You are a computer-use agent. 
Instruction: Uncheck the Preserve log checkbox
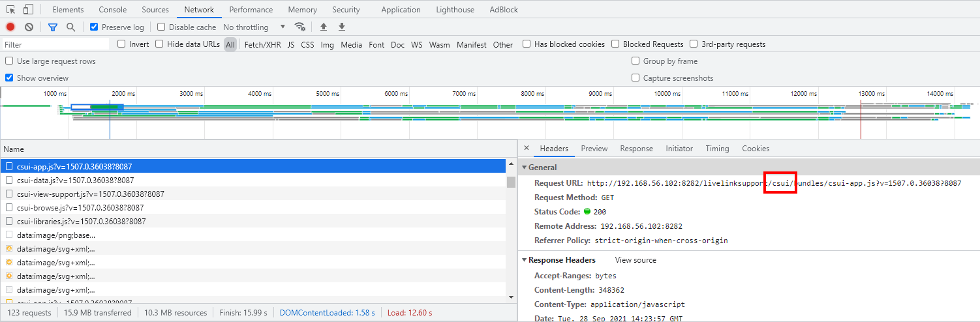click(x=95, y=27)
